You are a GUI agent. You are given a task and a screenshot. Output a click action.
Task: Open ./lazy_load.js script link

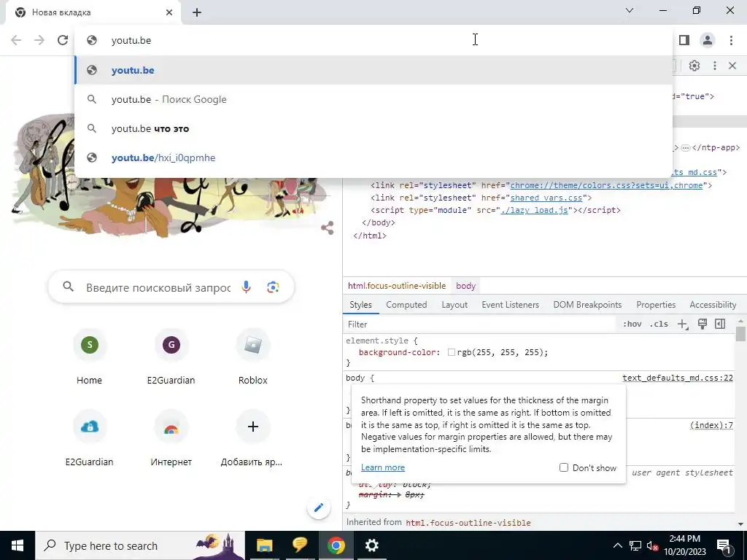click(x=535, y=210)
